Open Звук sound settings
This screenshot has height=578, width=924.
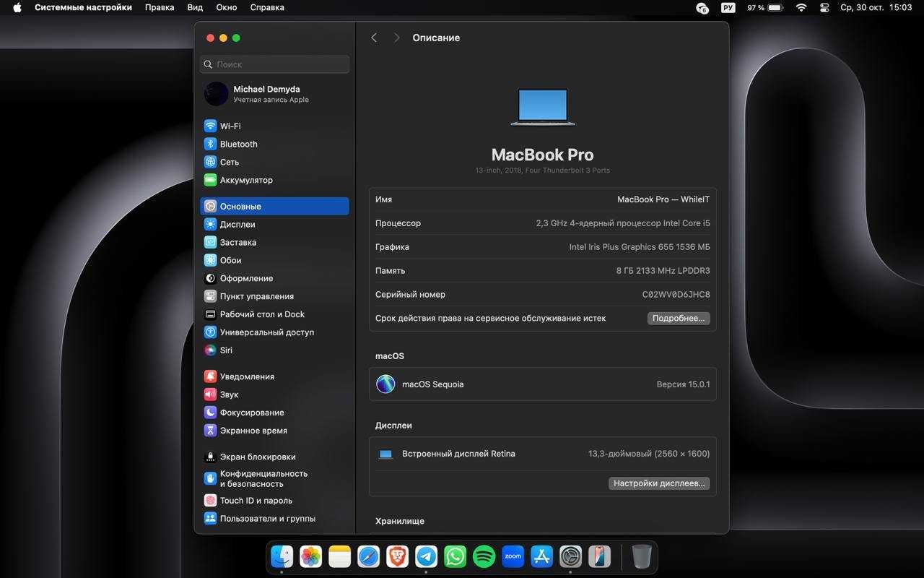tap(274, 394)
